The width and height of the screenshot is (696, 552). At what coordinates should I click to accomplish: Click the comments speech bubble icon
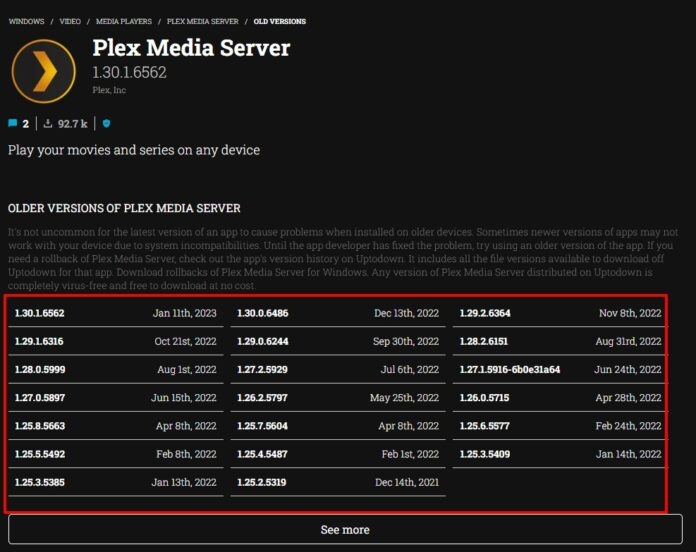(13, 124)
